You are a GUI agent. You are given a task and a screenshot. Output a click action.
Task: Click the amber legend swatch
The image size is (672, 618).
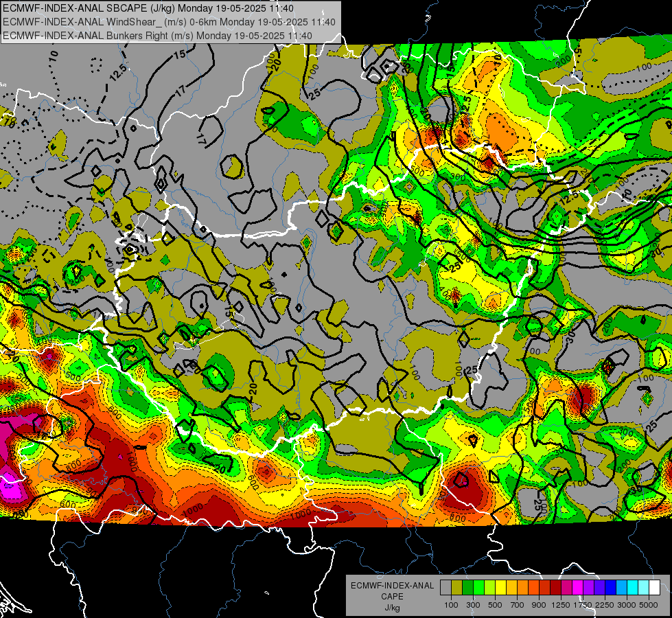click(x=511, y=587)
